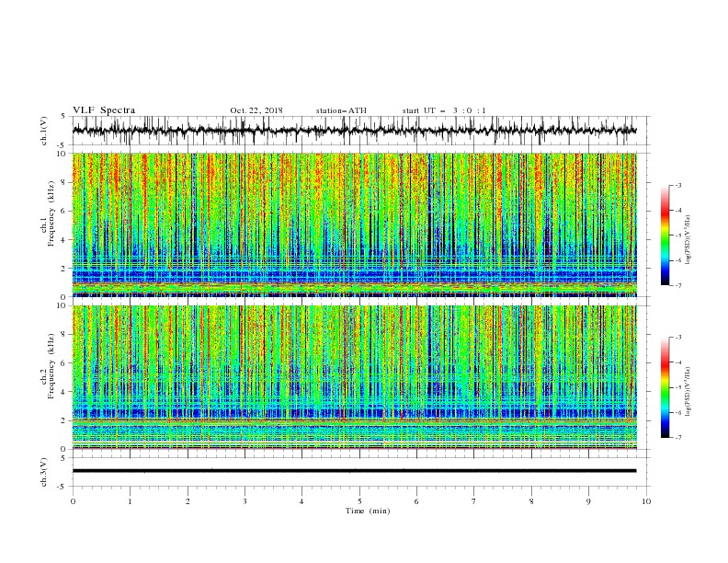Click the ch.1 spectrogram color scale bar
Viewport: 728px width, 563px height.
[x=665, y=236]
